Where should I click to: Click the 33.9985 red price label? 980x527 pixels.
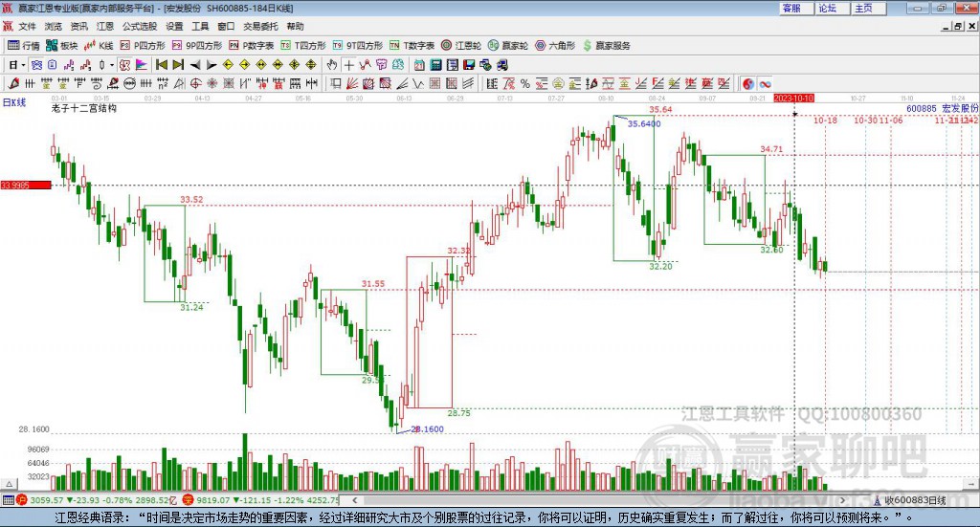(x=26, y=186)
